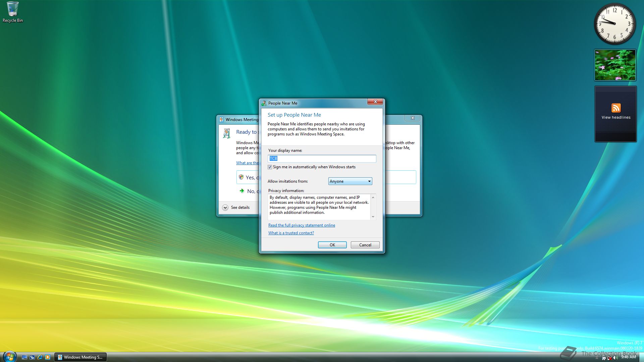Click privacy information scrollbar up arrow
Viewport: 644px width, 362px height.
click(x=373, y=197)
